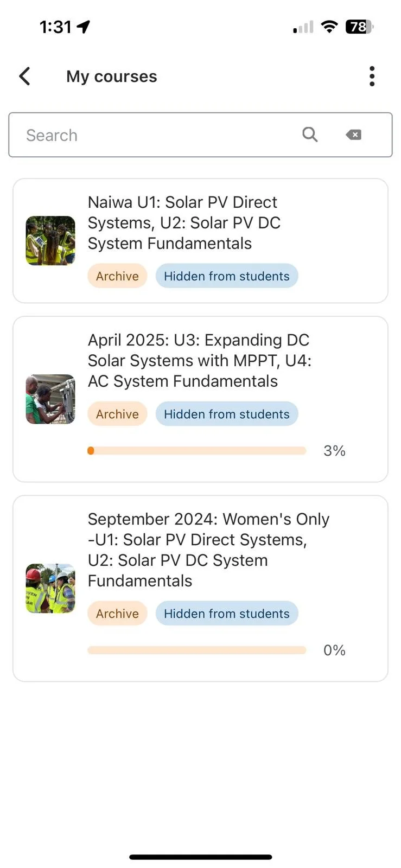Tap Archive badge on April 2025 course
The image size is (401, 868).
[x=117, y=414]
